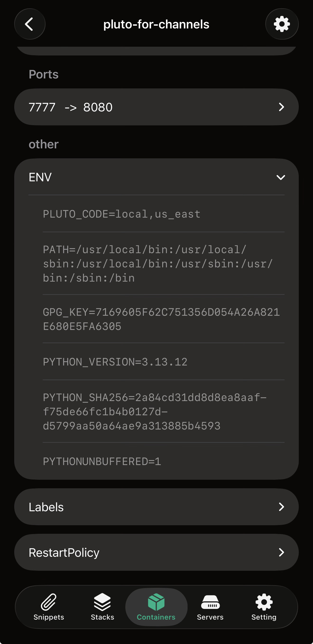The image size is (313, 644).
Task: Switch to the Snippets tab label
Action: click(x=49, y=617)
